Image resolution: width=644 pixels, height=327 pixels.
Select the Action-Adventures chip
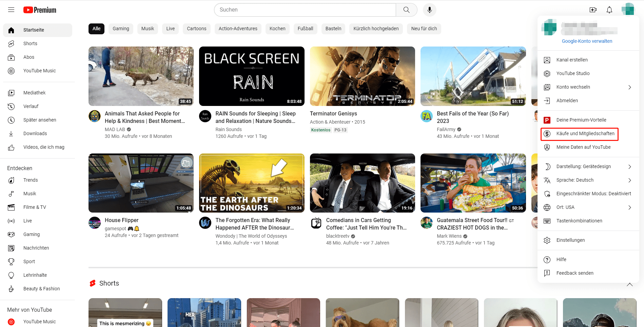click(238, 29)
